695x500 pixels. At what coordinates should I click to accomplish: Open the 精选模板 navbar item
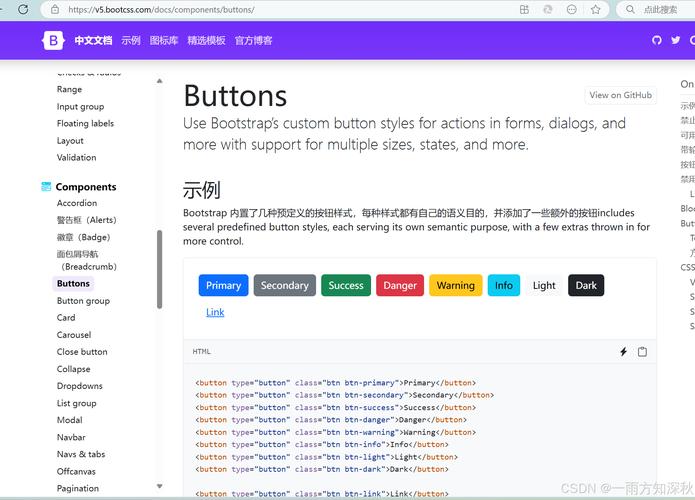click(x=206, y=40)
